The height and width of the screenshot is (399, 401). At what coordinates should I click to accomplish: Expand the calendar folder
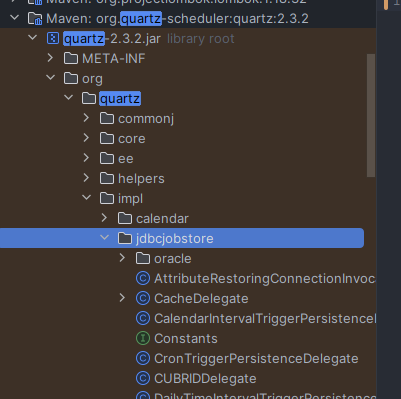click(104, 218)
